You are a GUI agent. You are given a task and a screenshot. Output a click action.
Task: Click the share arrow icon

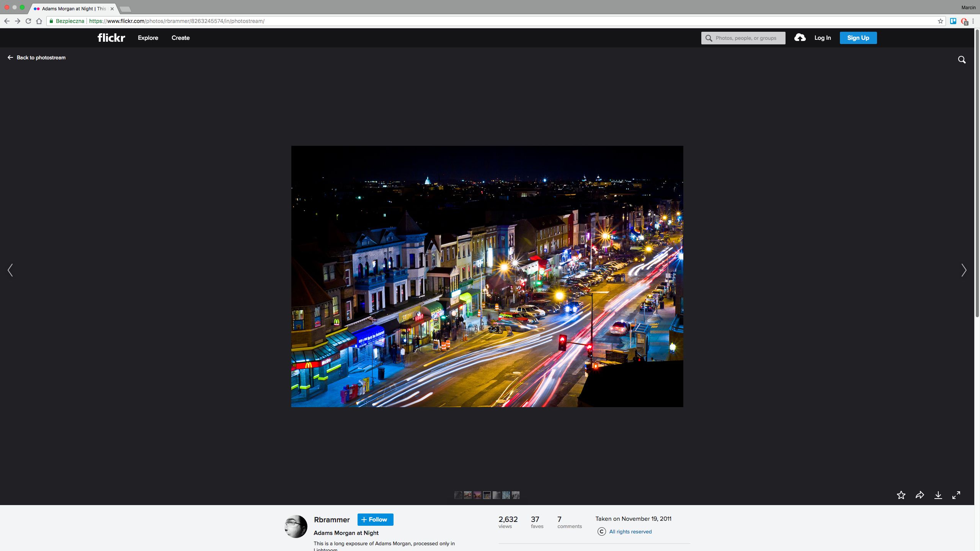coord(920,495)
